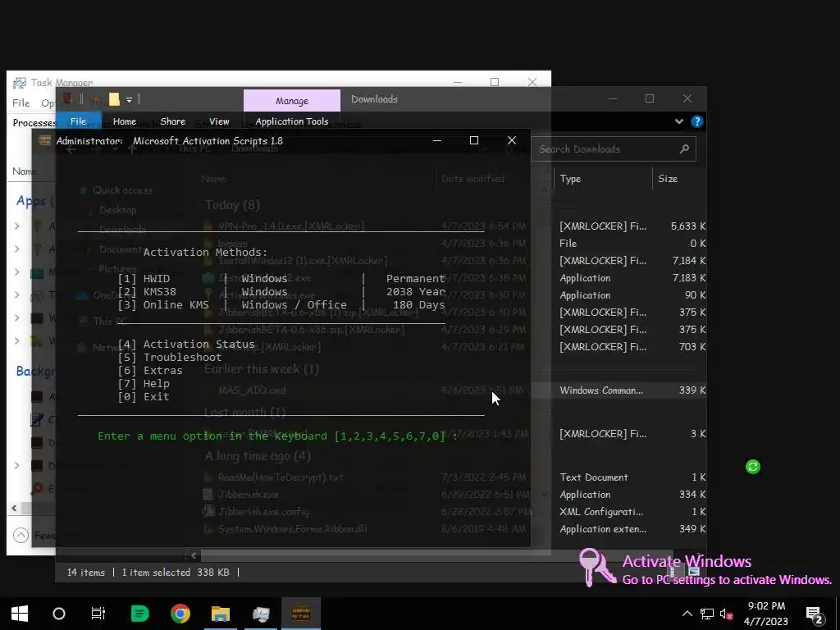Open the View ribbon tab in Explorer

pyautogui.click(x=219, y=121)
